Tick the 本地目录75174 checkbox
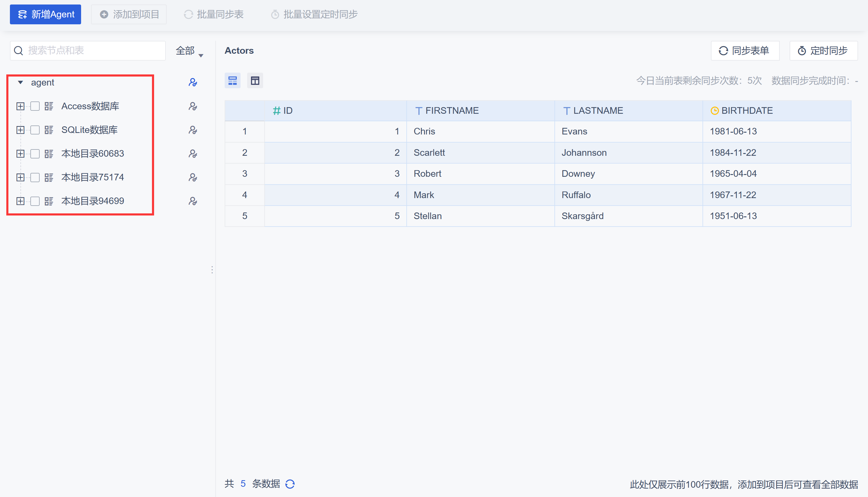868x497 pixels. click(x=35, y=177)
